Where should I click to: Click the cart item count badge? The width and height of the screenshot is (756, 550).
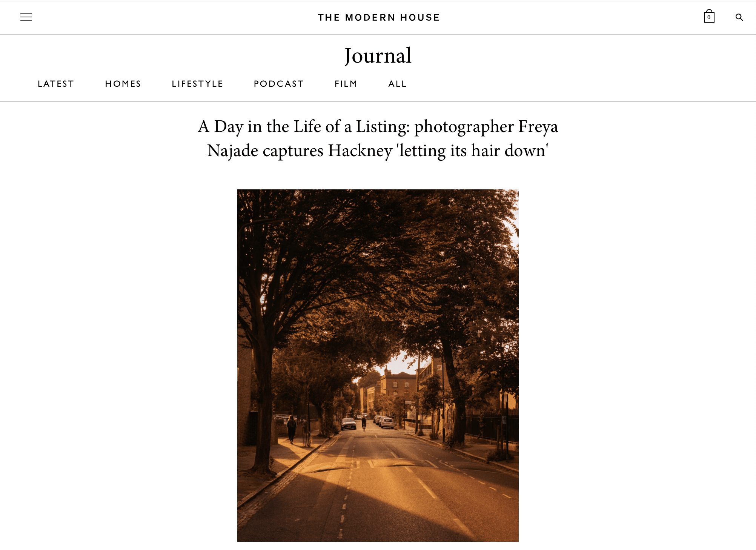pos(709,17)
